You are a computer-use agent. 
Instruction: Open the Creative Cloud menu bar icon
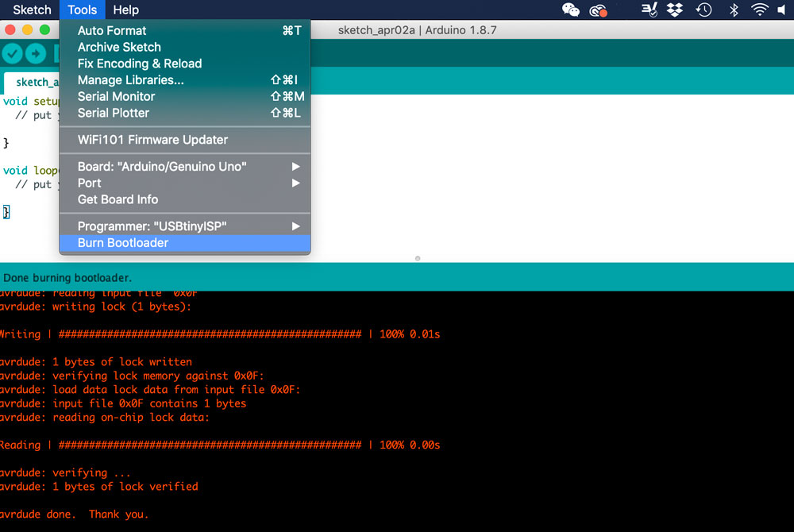[598, 10]
